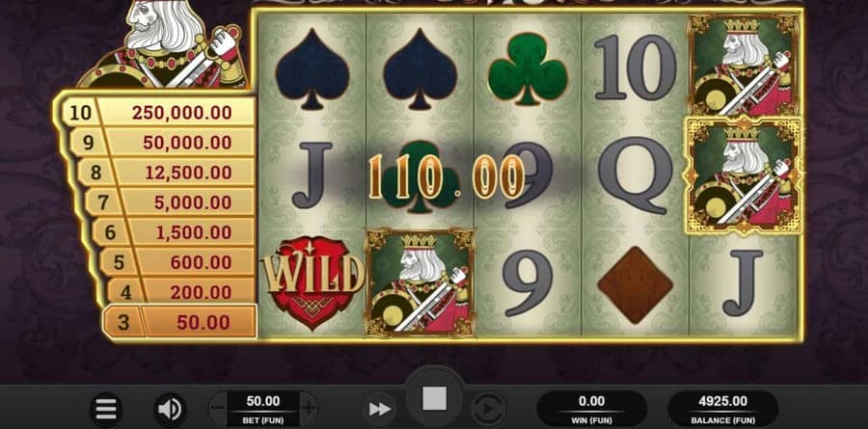Select the highlighted King symbol on reel five
Viewport: 868px width, 429px height.
744,174
